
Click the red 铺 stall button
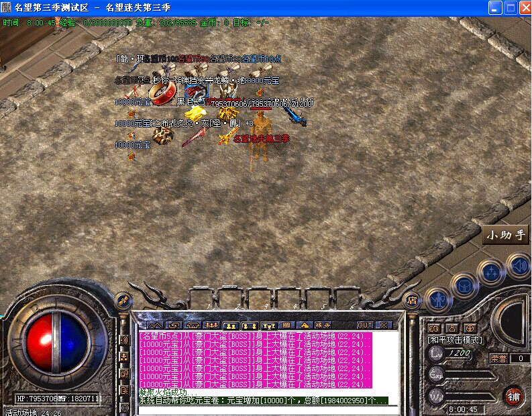pos(513,397)
